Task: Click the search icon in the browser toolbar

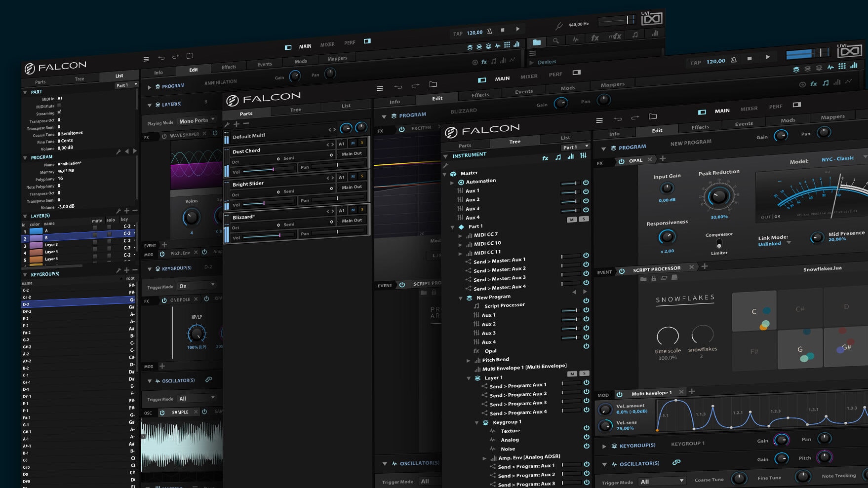Action: point(556,40)
